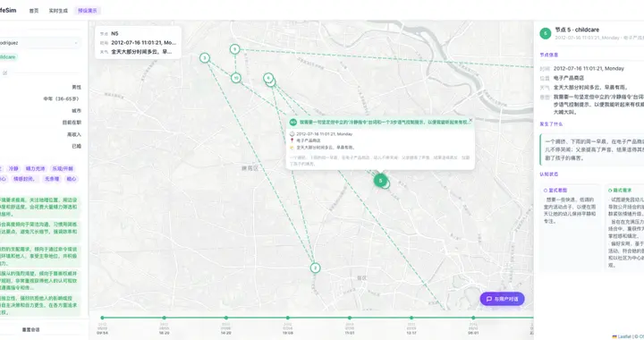Click the timeline marker at 09:54
This screenshot has width=644, height=340.
[102, 318]
